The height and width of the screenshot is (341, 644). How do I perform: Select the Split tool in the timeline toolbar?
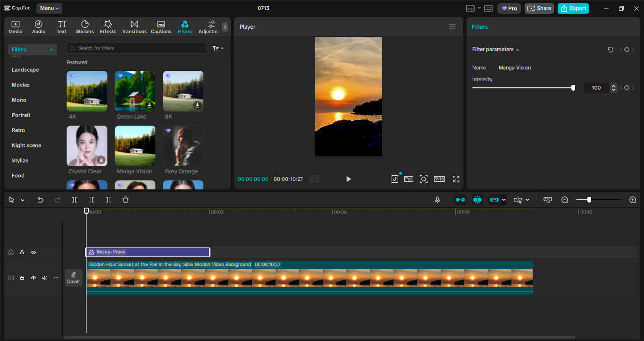click(74, 200)
